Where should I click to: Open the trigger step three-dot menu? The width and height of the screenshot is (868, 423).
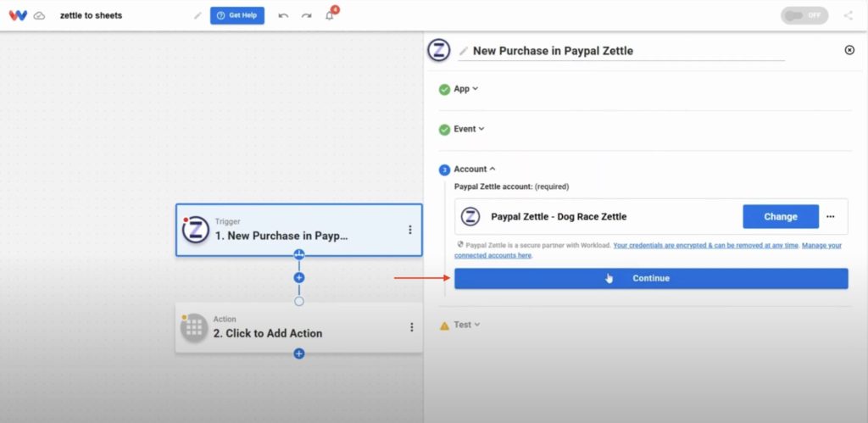[x=410, y=230]
